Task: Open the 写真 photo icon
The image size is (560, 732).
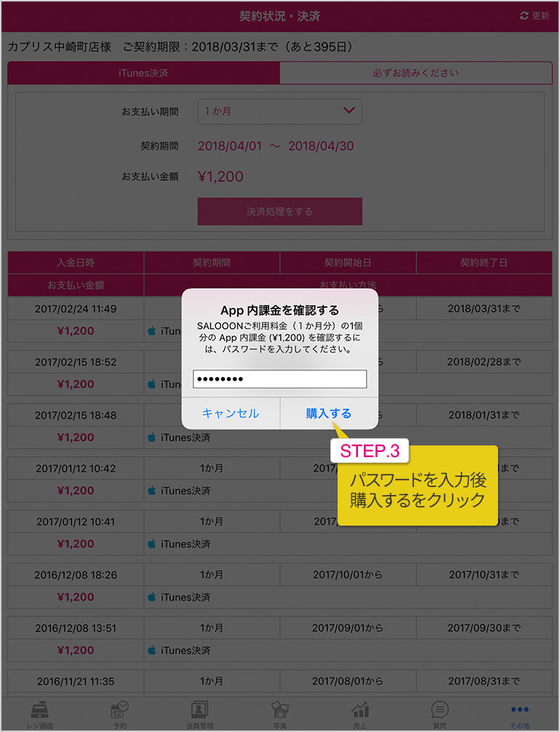Action: pos(279,710)
